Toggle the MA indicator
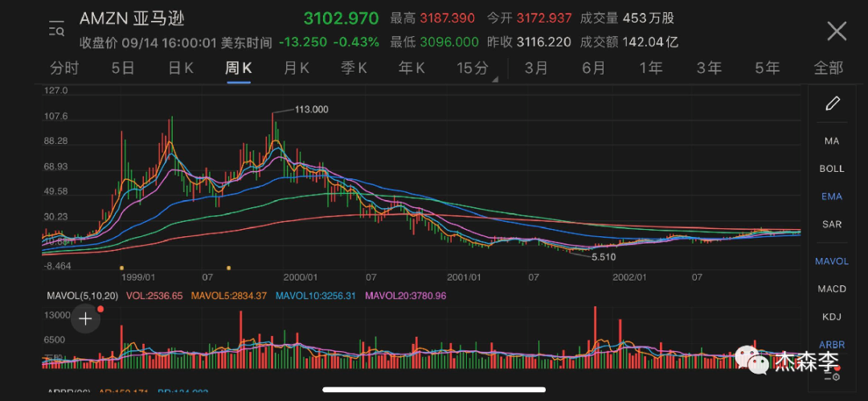Screen dimensions: 868x401 (832, 141)
